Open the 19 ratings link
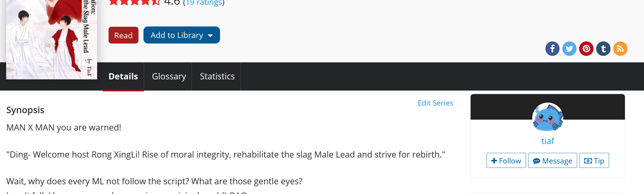 (204, 3)
